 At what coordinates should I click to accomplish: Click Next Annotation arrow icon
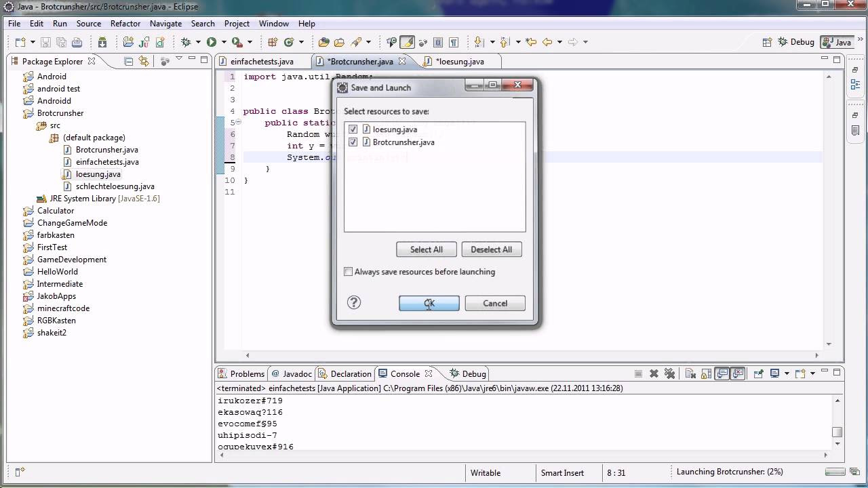[x=479, y=42]
